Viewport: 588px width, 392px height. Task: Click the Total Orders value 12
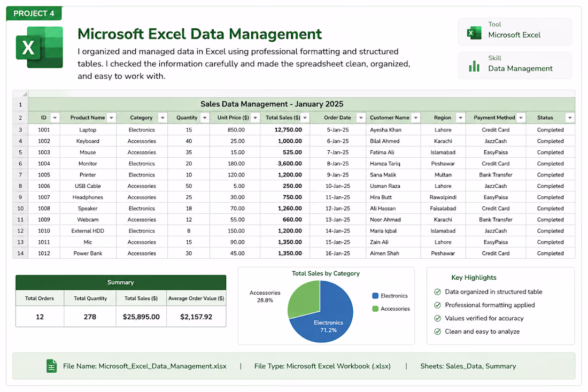point(40,317)
